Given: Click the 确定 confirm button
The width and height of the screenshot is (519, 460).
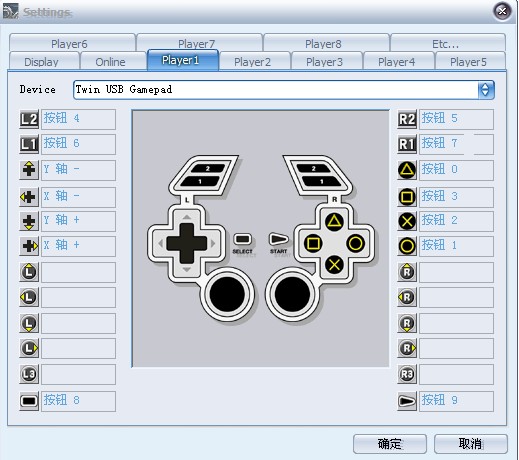Looking at the screenshot, I should point(390,444).
